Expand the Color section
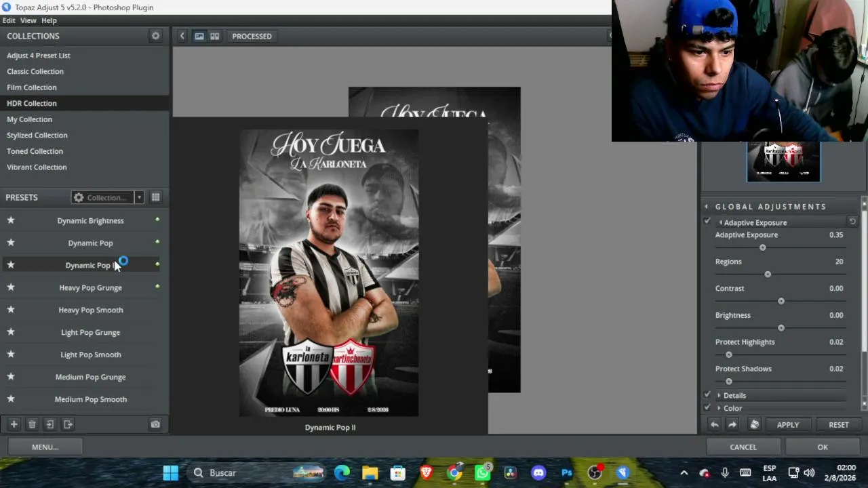Image resolution: width=868 pixels, height=488 pixels. pos(719,409)
